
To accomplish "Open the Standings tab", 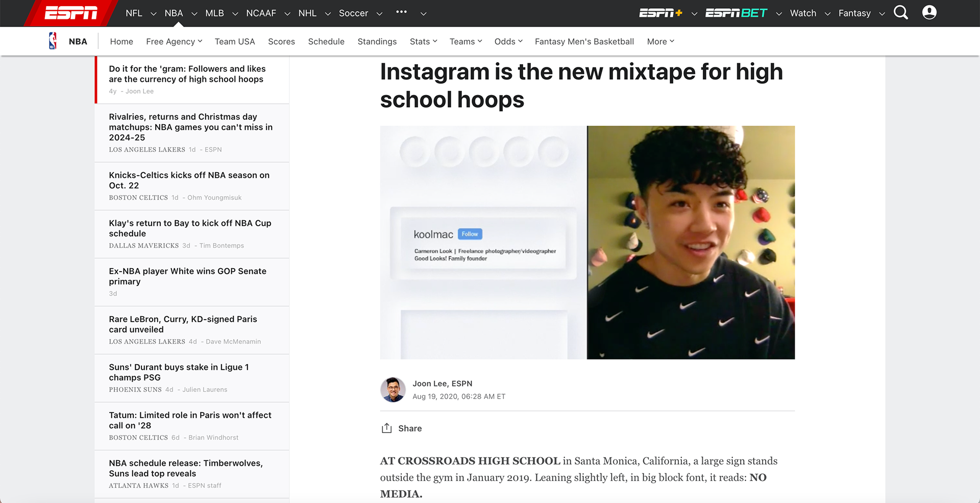I will (x=377, y=41).
